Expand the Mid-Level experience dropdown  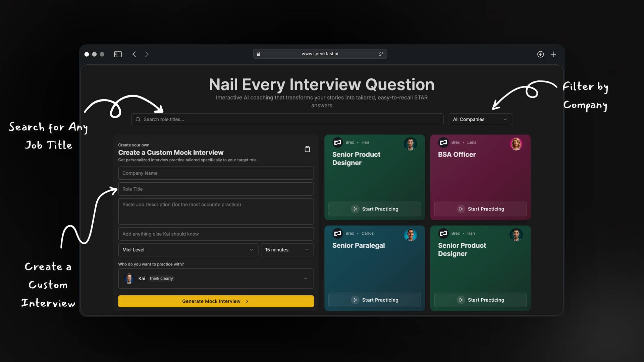coord(188,250)
